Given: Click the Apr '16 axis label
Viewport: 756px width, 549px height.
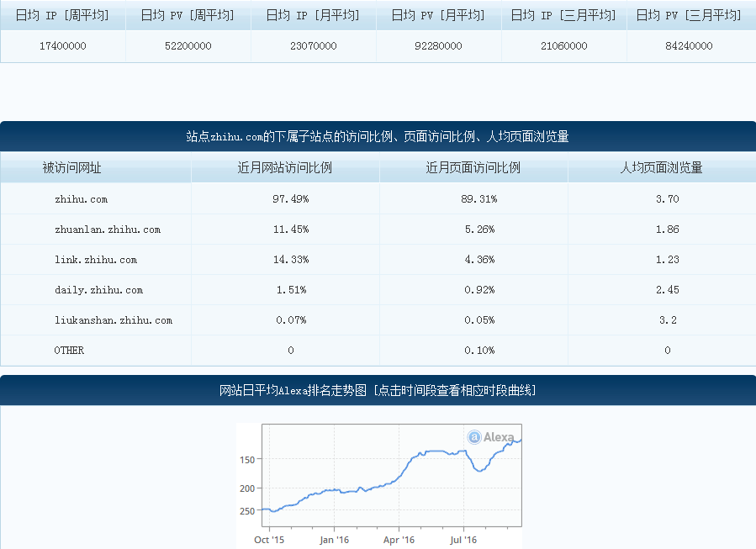Looking at the screenshot, I should click(399, 540).
